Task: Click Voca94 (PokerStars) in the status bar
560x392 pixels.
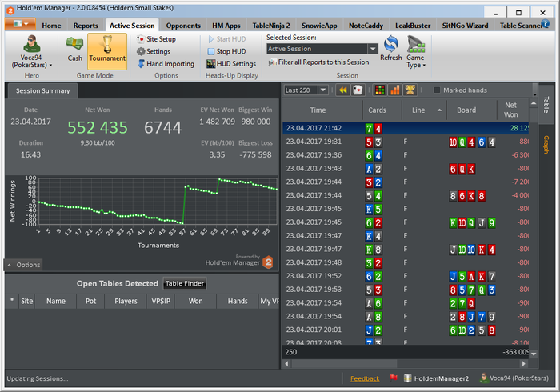Action: point(514,378)
